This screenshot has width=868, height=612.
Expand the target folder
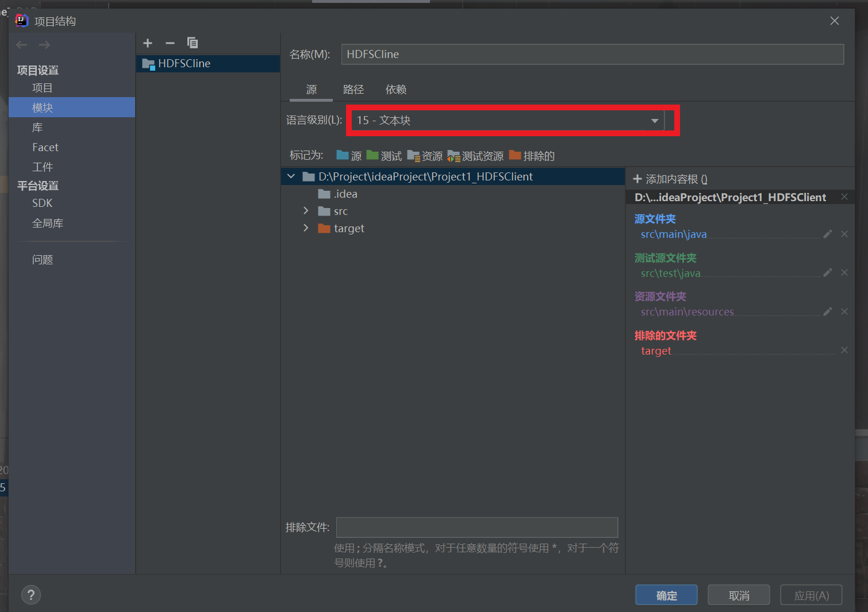[306, 228]
